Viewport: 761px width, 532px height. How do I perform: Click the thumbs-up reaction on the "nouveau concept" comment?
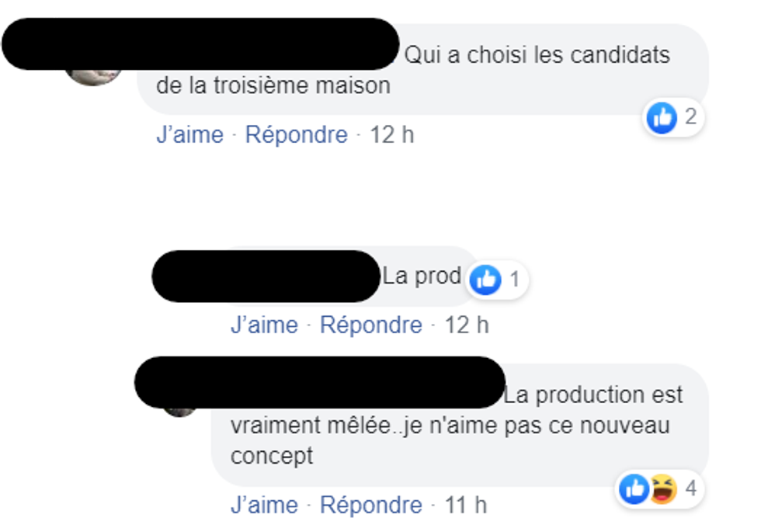[634, 489]
